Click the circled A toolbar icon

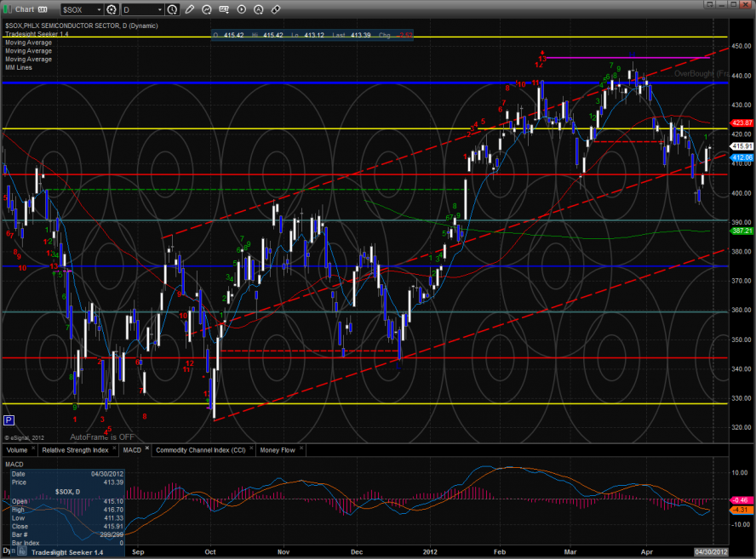click(258, 9)
